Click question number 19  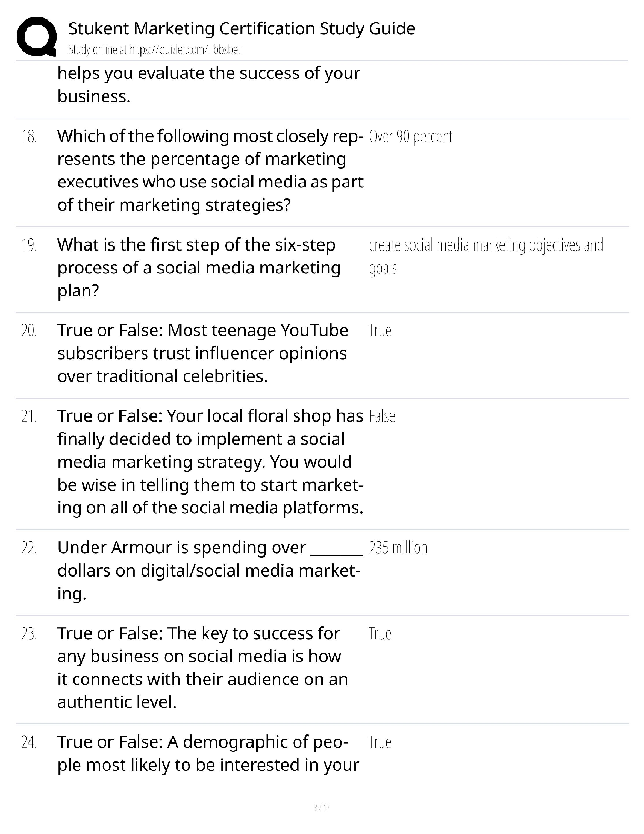tap(29, 245)
